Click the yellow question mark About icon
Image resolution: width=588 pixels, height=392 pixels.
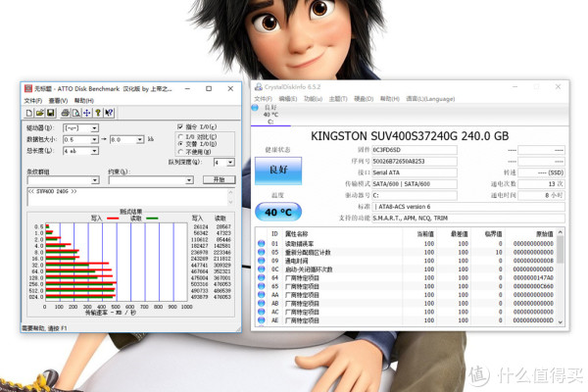pos(98,113)
